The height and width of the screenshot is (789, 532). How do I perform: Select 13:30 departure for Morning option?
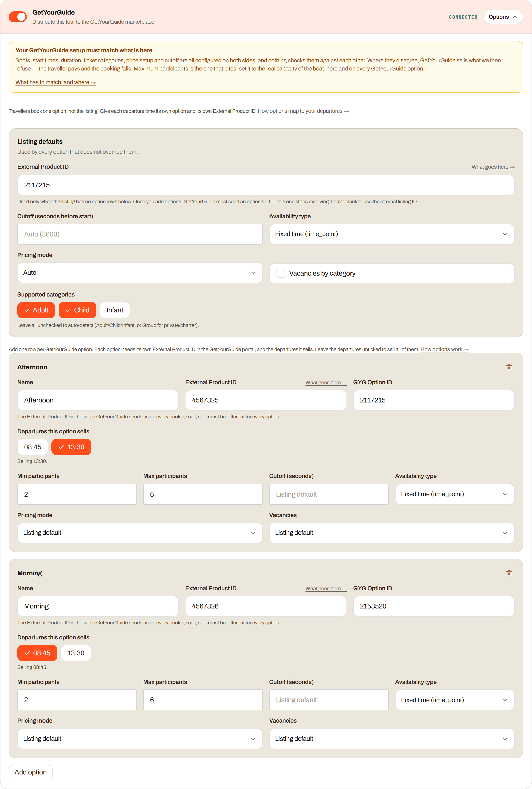76,653
